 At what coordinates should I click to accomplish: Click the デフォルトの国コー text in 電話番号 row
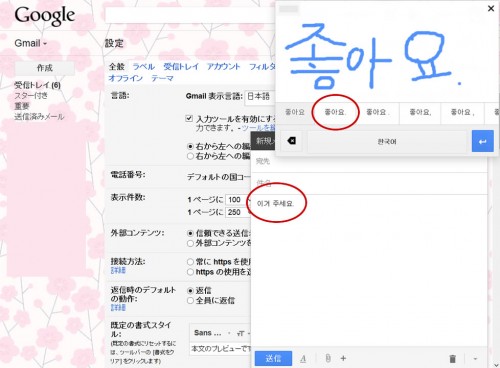(x=218, y=177)
